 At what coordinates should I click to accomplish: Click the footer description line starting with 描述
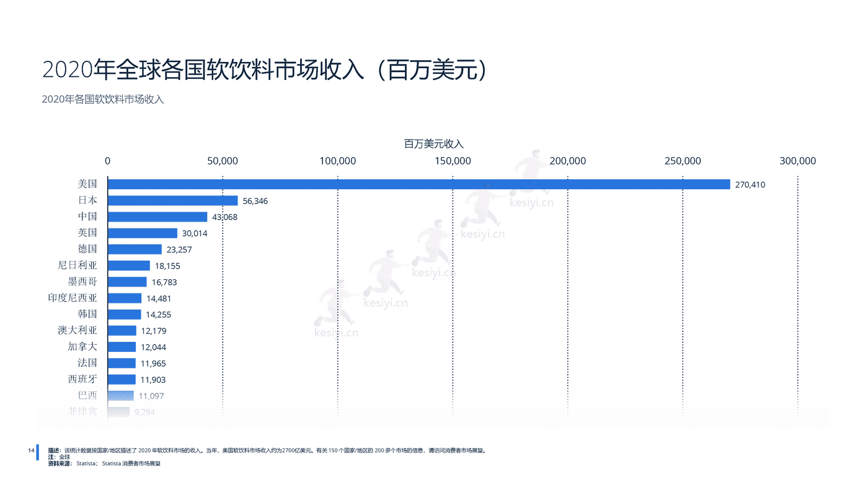pos(267,451)
